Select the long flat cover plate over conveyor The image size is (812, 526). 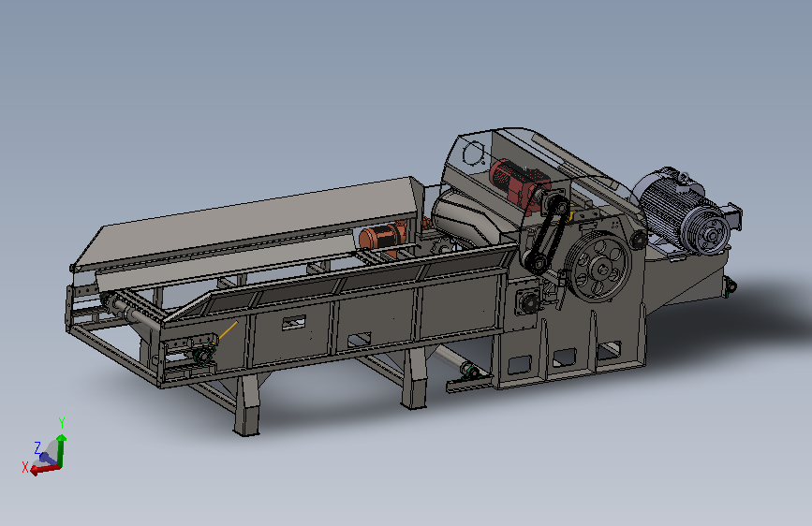(248, 224)
